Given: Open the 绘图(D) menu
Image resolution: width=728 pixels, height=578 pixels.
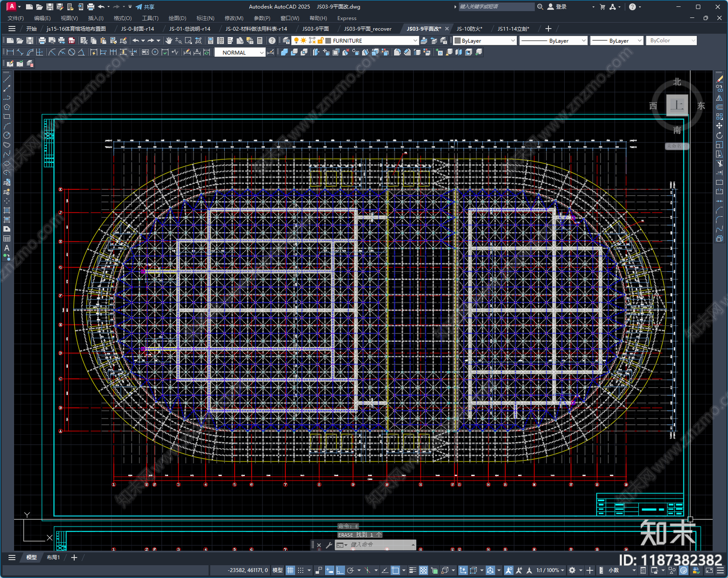Looking at the screenshot, I should tap(177, 18).
